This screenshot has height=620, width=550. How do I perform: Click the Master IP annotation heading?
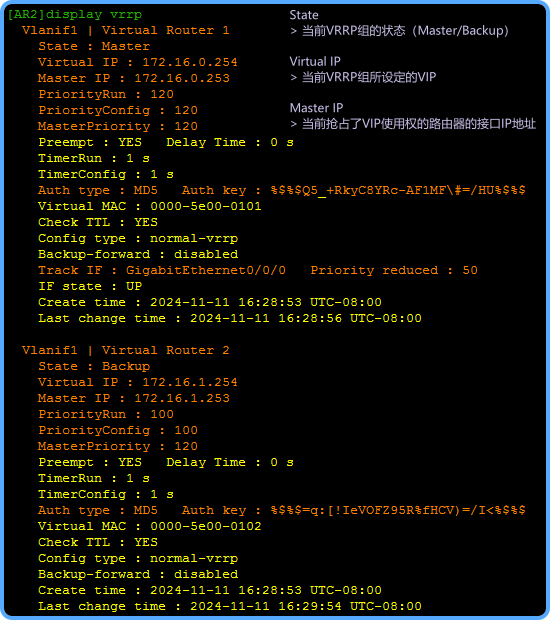(316, 108)
